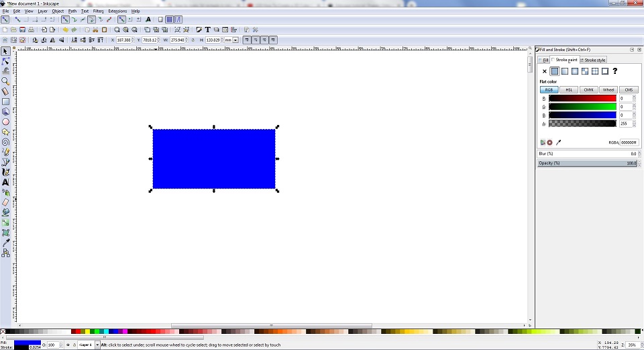Click the red R color slider
Image resolution: width=644 pixels, height=350 pixels.
[x=582, y=98]
